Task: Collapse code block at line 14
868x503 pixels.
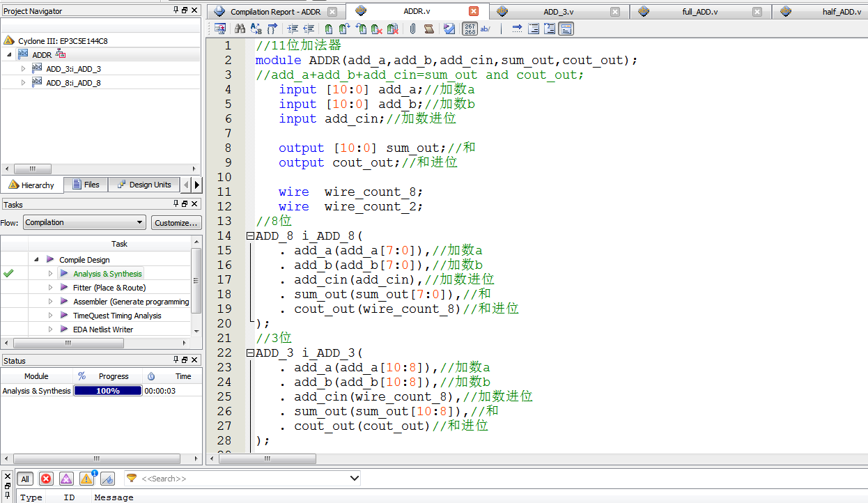Action: (250, 235)
